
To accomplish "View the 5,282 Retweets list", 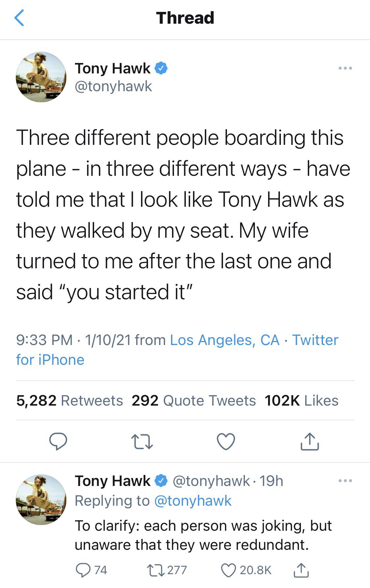I will coord(70,401).
